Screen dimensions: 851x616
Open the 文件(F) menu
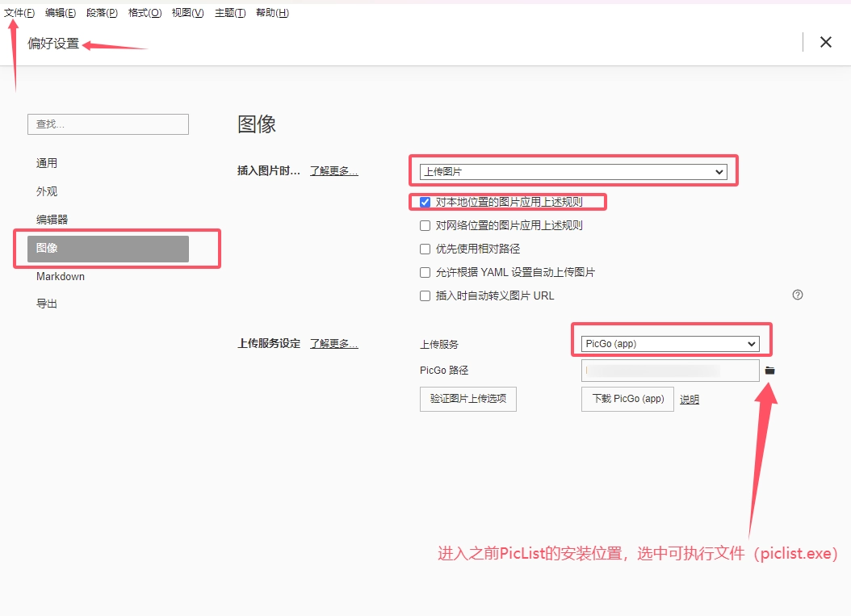[19, 13]
